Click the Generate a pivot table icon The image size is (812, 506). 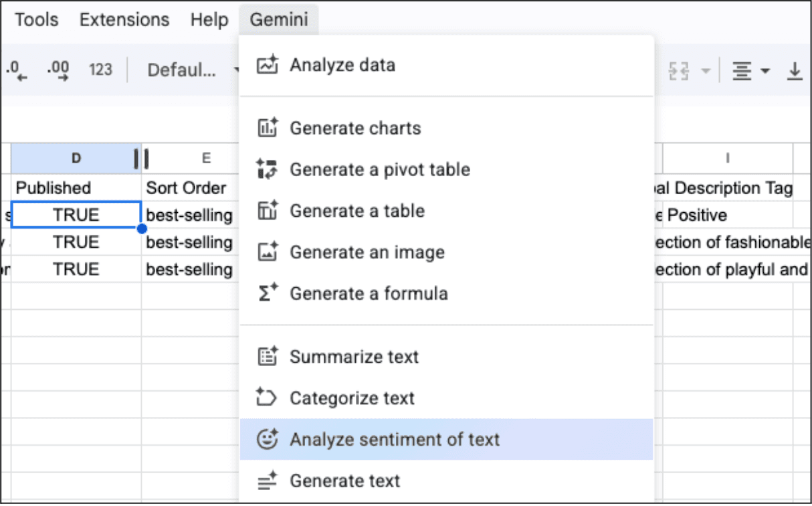pos(266,169)
